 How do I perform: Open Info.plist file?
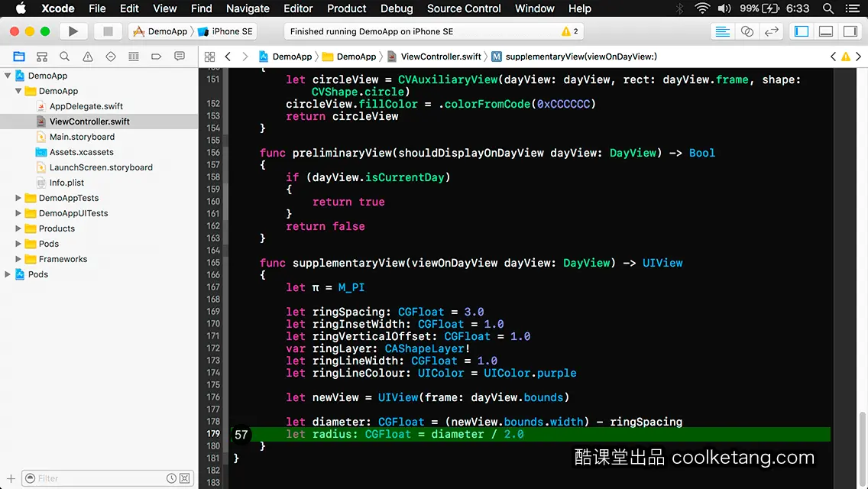pos(66,183)
